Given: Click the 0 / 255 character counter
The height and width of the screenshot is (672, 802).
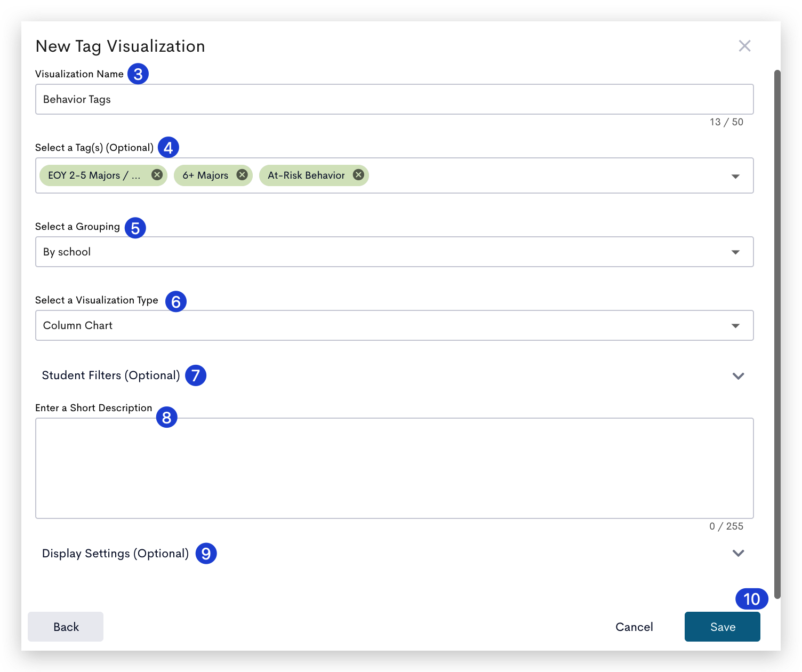Looking at the screenshot, I should click(x=726, y=526).
